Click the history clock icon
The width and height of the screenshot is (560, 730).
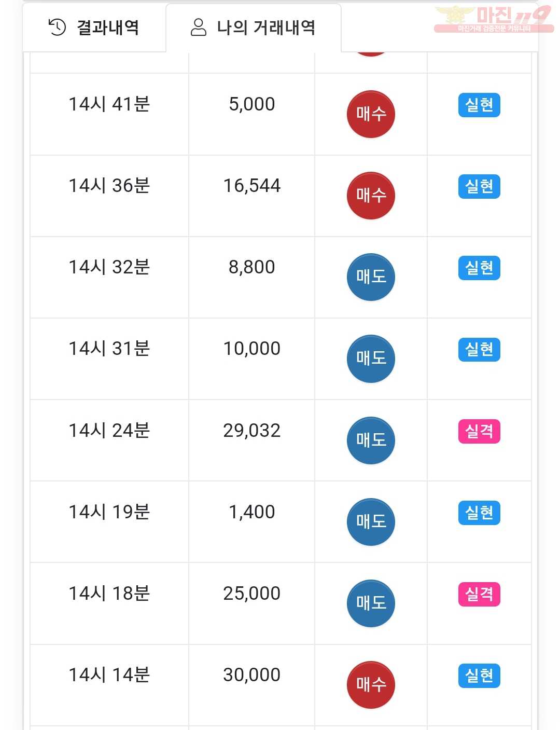coord(57,27)
